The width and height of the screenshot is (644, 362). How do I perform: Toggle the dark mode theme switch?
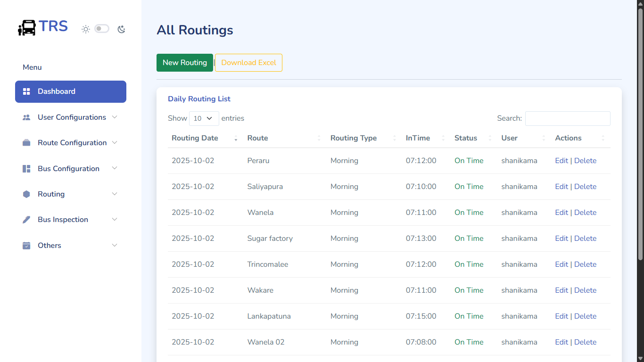coord(102,29)
